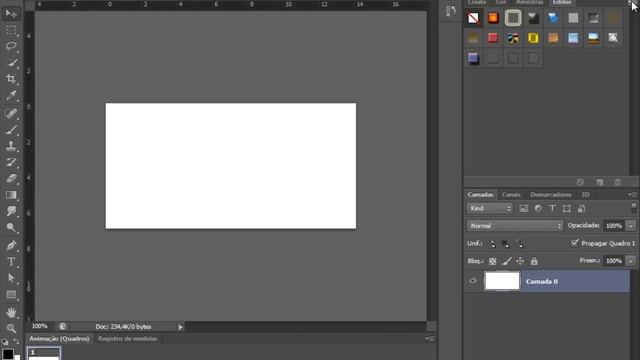The width and height of the screenshot is (640, 360).
Task: Switch to the Amostras tab
Action: pos(529,2)
